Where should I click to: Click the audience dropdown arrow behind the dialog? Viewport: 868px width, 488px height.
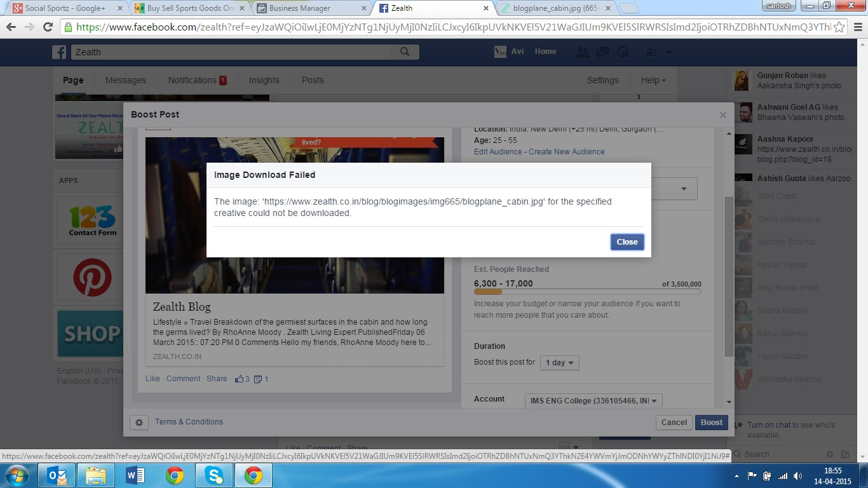[684, 189]
